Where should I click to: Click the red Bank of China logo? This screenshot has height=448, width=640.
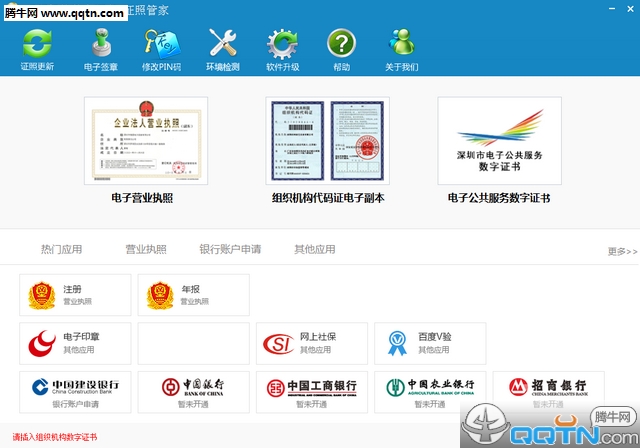(x=171, y=387)
